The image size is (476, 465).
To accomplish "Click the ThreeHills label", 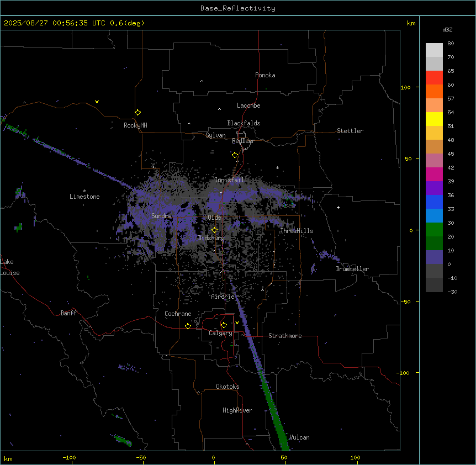I will click(297, 231).
